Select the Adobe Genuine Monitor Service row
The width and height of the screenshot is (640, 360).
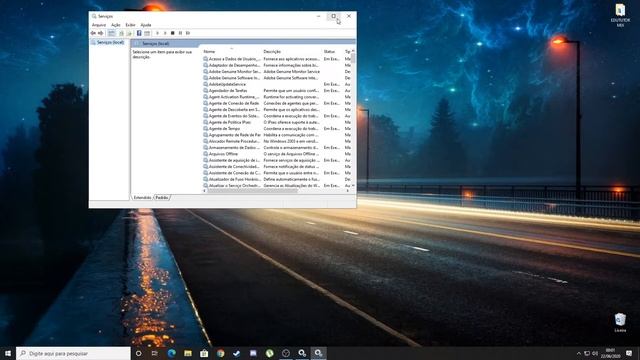pos(277,71)
